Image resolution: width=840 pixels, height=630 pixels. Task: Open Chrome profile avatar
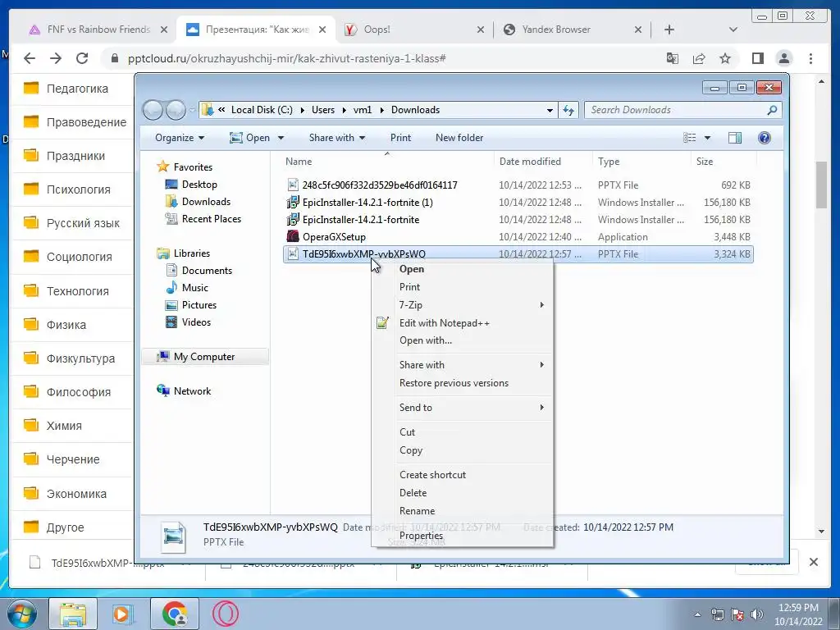pos(784,58)
